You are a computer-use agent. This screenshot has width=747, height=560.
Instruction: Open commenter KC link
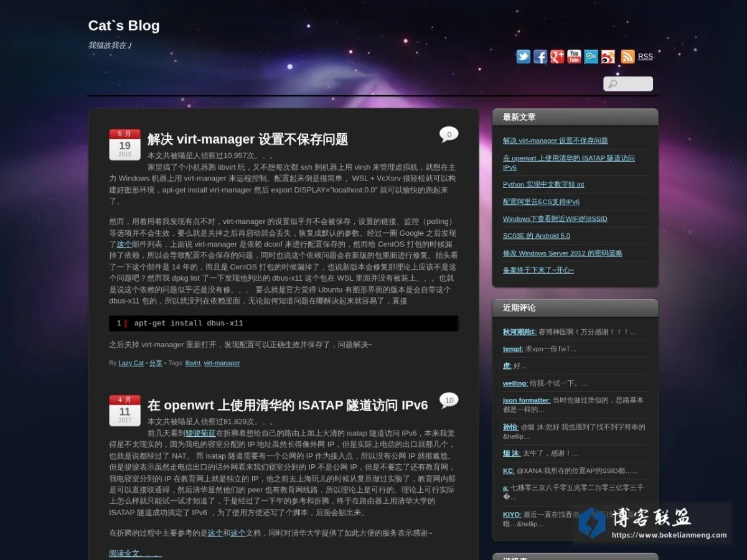tap(509, 471)
